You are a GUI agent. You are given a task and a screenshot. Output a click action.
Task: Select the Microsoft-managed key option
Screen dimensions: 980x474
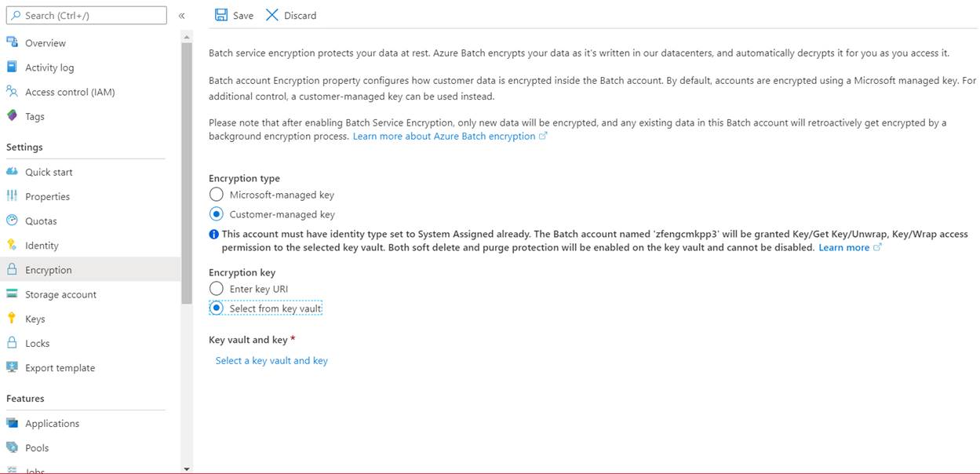coord(217,194)
